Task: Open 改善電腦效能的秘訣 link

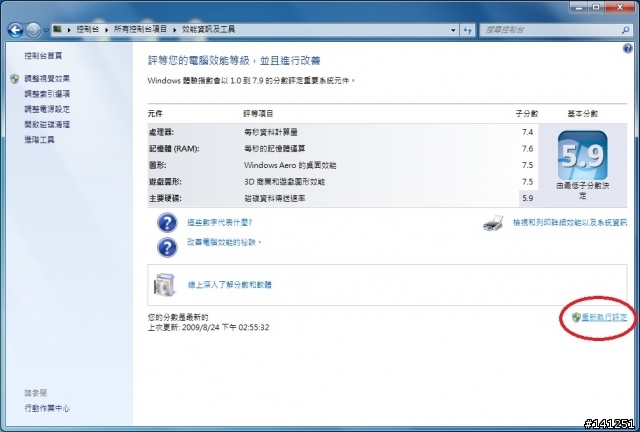Action: click(223, 243)
